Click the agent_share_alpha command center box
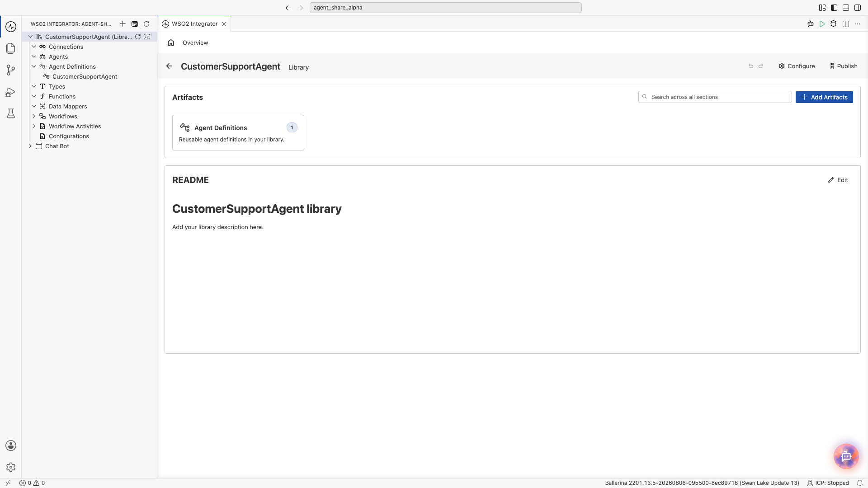Image resolution: width=868 pixels, height=488 pixels. click(x=445, y=8)
